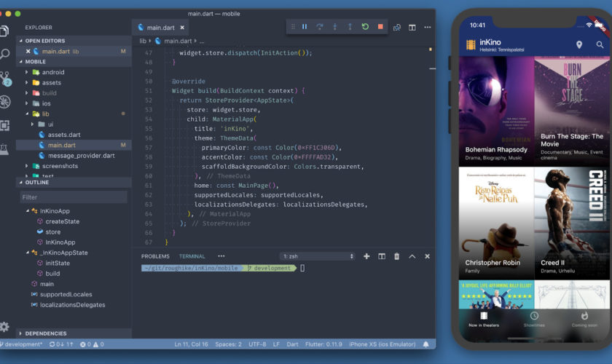Image resolution: width=612 pixels, height=364 pixels.
Task: Add a new terminal with the plus icon
Action: tap(366, 256)
